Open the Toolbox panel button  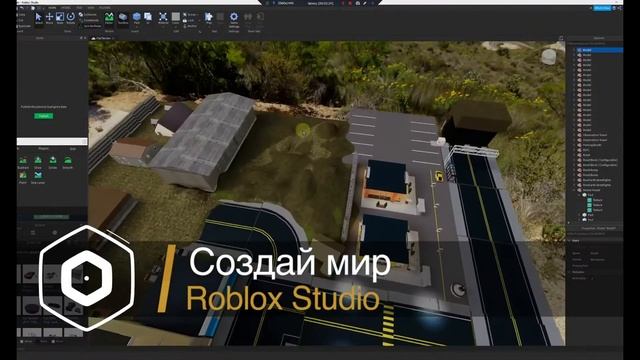click(x=123, y=18)
